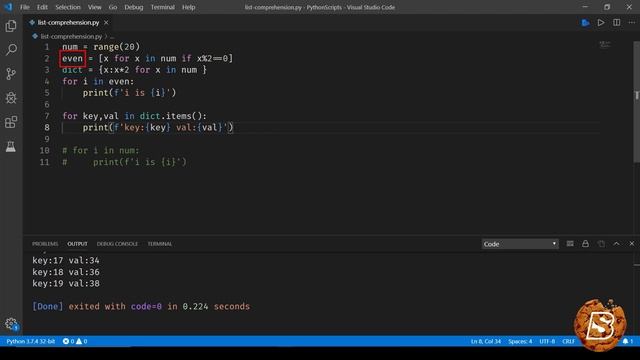Open the Manage gear settings
The width and height of the screenshot is (640, 360).
(x=11, y=324)
